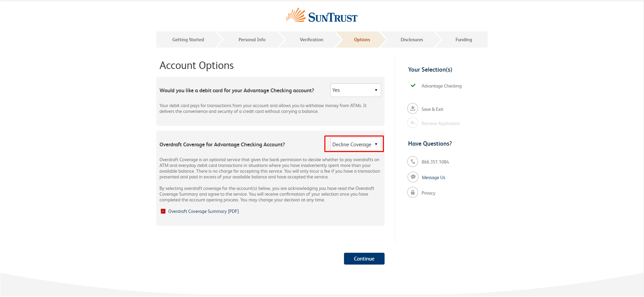Click the Overdraft Coverage question label
This screenshot has height=297, width=644.
tap(222, 145)
